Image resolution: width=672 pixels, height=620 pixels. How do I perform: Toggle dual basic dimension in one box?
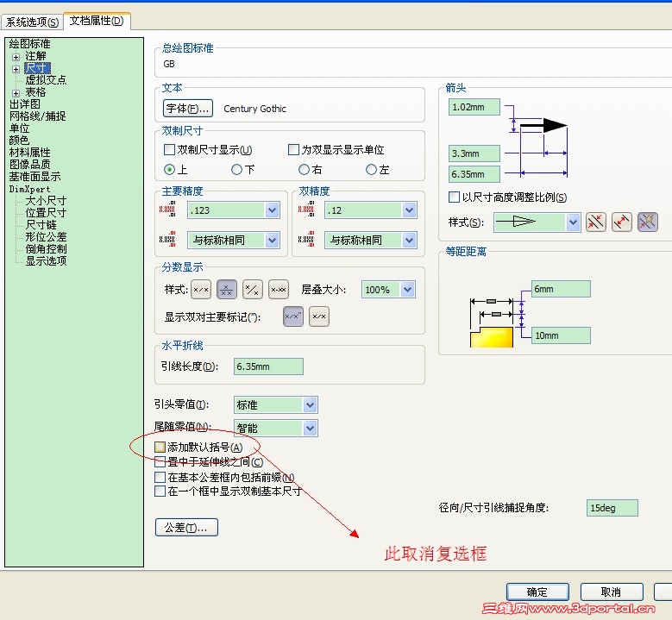[160, 491]
